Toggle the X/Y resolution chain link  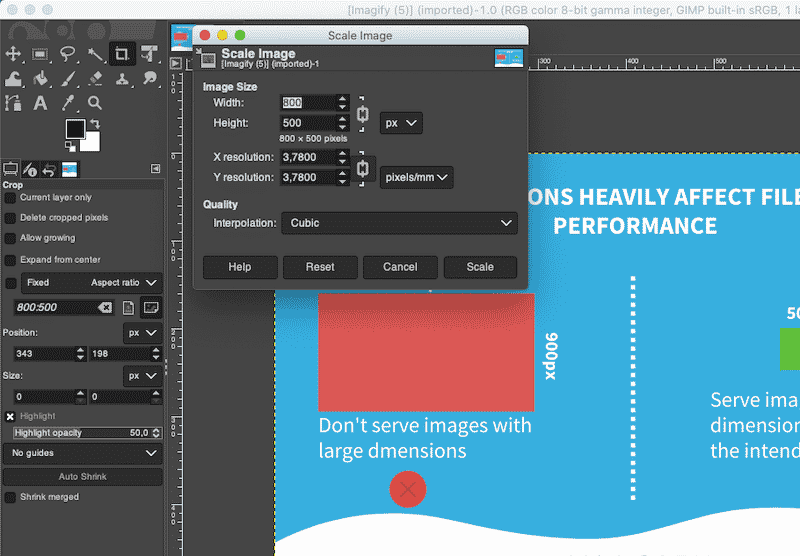point(362,168)
